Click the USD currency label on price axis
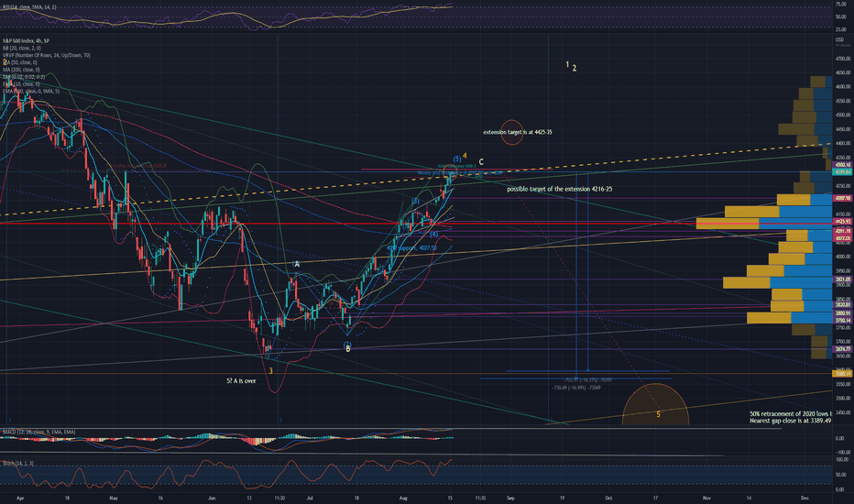This screenshot has width=854, height=504. 839,39
